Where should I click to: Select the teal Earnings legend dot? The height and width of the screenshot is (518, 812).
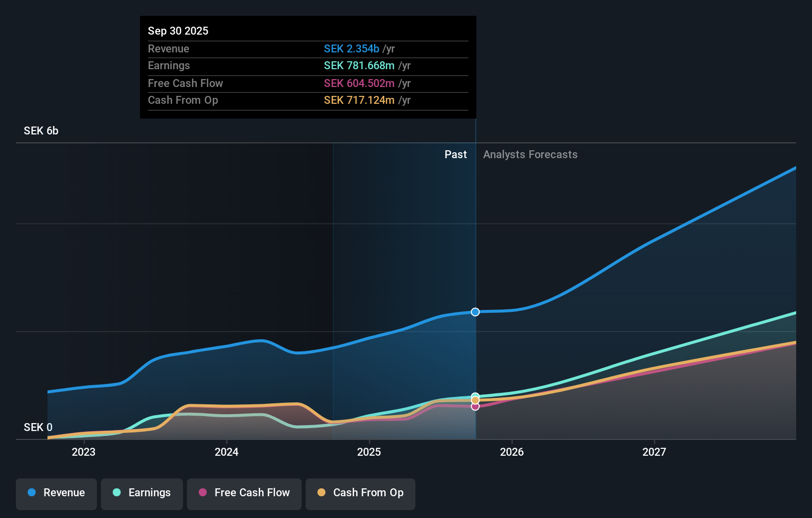point(116,493)
